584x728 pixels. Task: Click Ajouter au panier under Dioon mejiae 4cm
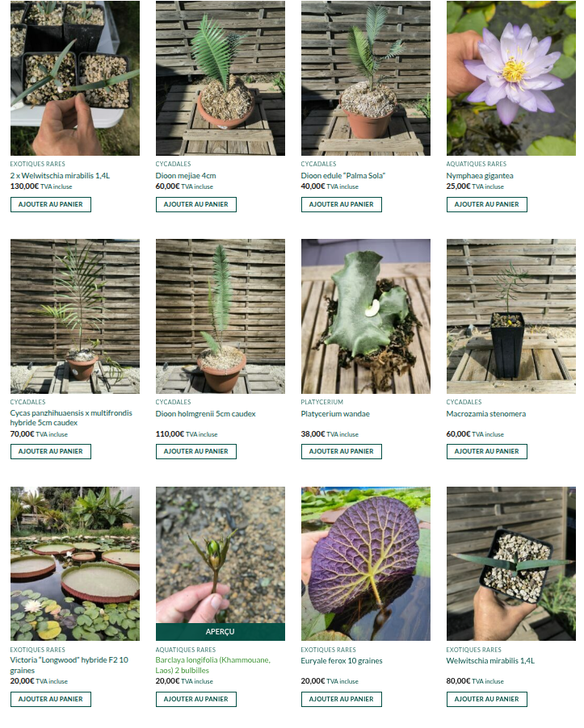click(x=196, y=205)
